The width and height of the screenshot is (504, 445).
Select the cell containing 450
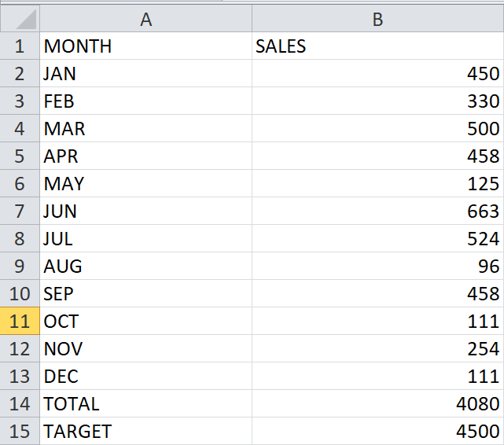[377, 74]
